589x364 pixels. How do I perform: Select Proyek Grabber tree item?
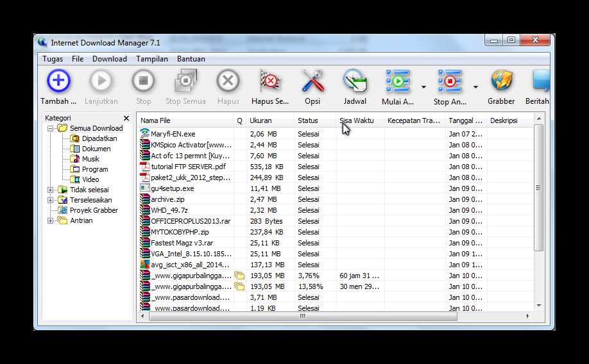[94, 210]
